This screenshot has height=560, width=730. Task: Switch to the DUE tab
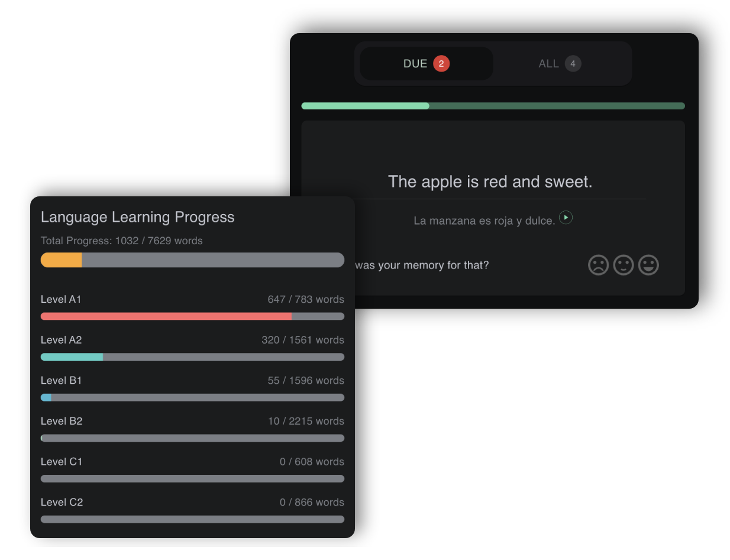tap(425, 63)
